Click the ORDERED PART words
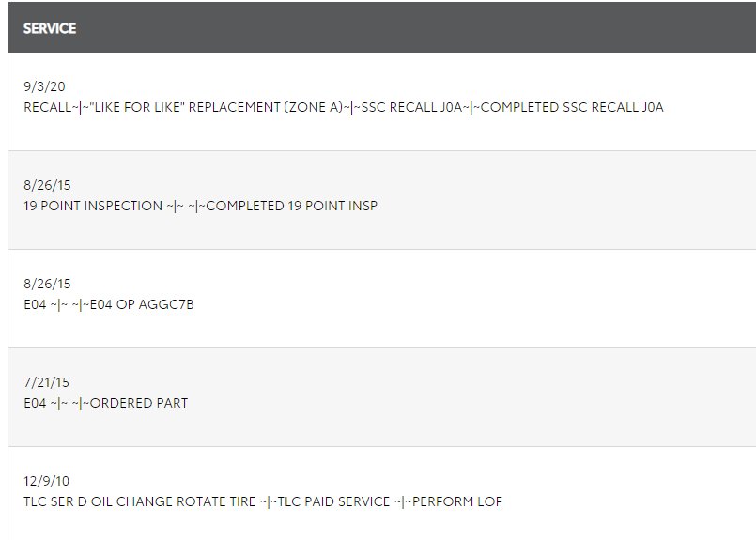The height and width of the screenshot is (540, 756). (139, 403)
